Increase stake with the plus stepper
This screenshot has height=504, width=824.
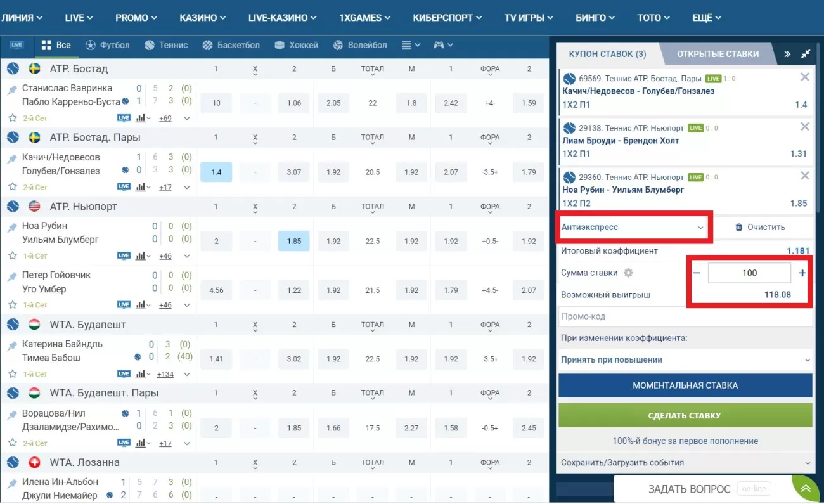[802, 273]
